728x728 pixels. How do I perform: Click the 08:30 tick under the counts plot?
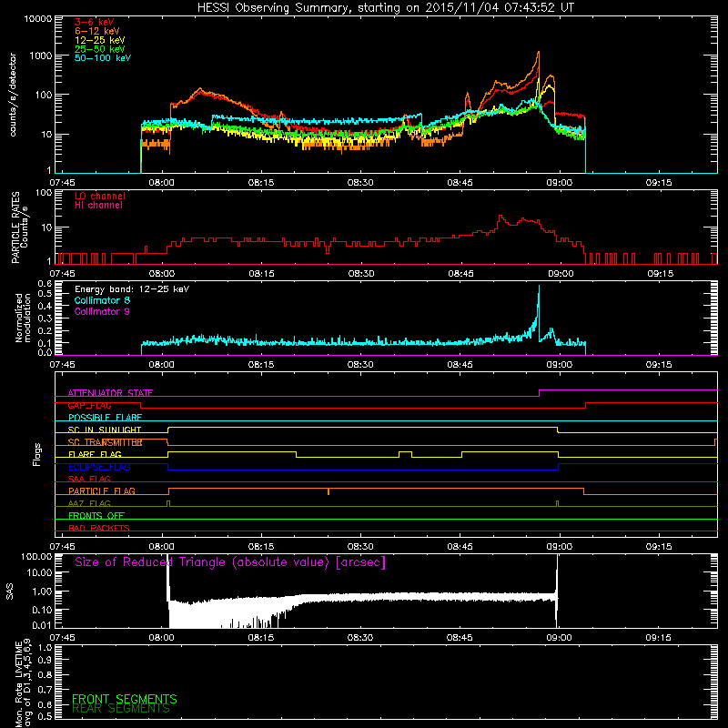click(x=360, y=183)
